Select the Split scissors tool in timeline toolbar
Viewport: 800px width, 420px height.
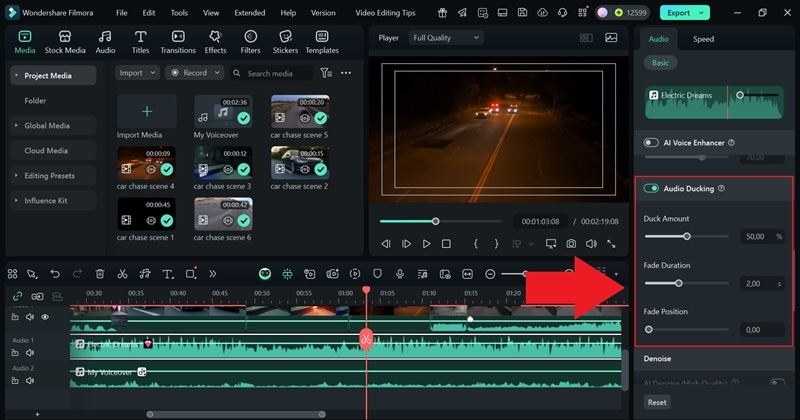click(122, 274)
